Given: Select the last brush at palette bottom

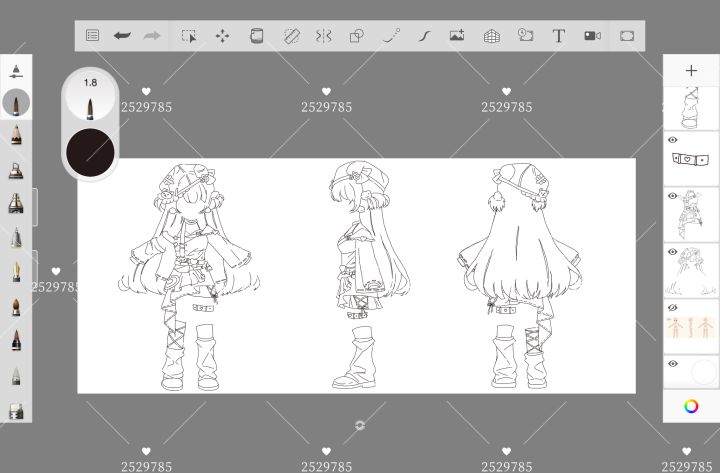Looking at the screenshot, I should [16, 411].
